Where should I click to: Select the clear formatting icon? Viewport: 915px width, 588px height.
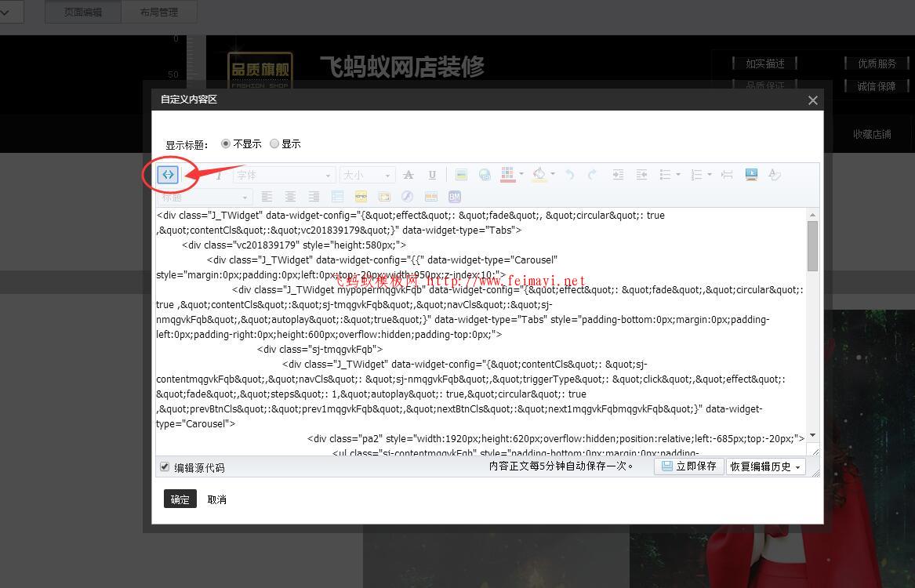pyautogui.click(x=775, y=174)
